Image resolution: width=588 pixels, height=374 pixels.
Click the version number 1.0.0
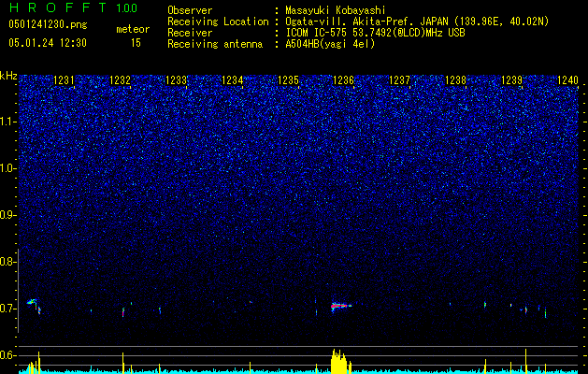point(127,7)
